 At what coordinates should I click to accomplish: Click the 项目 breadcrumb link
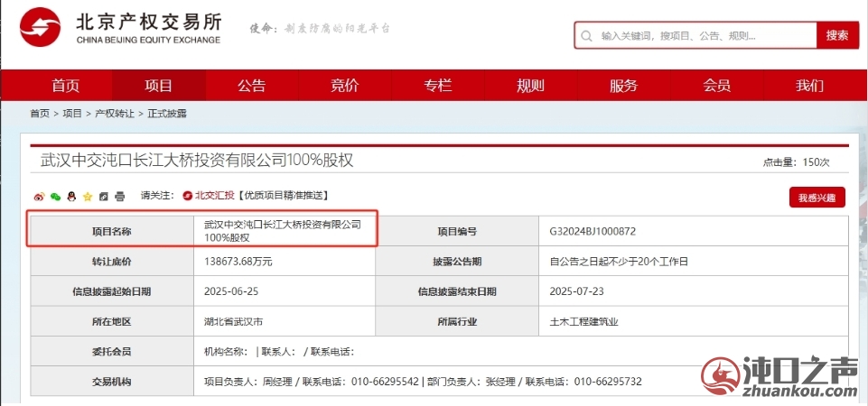pos(72,114)
